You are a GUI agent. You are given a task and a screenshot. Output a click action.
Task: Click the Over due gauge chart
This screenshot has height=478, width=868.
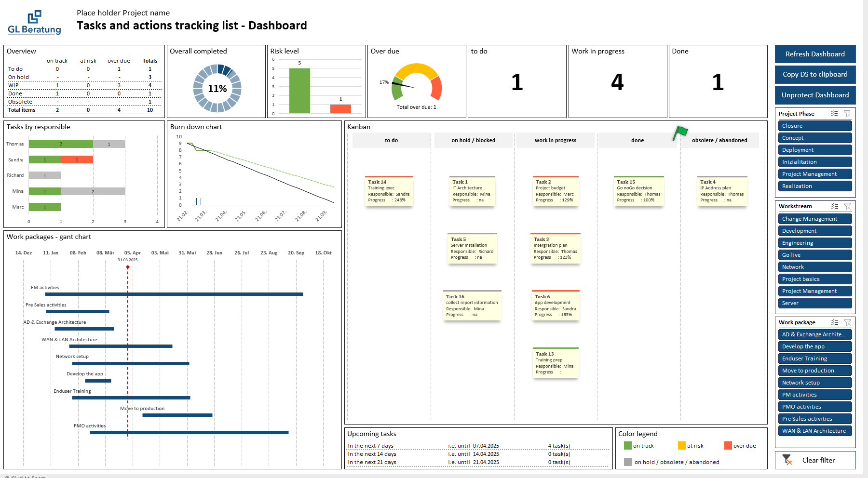[417, 82]
